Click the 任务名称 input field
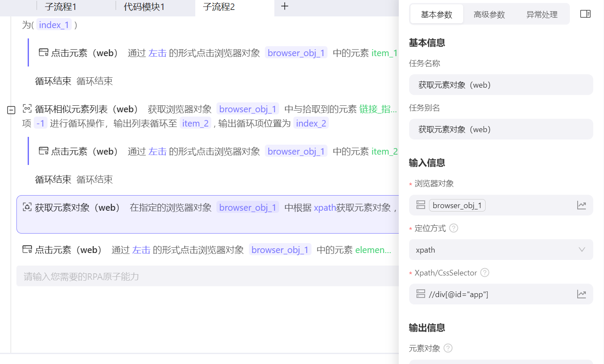This screenshot has width=604, height=364. point(501,85)
